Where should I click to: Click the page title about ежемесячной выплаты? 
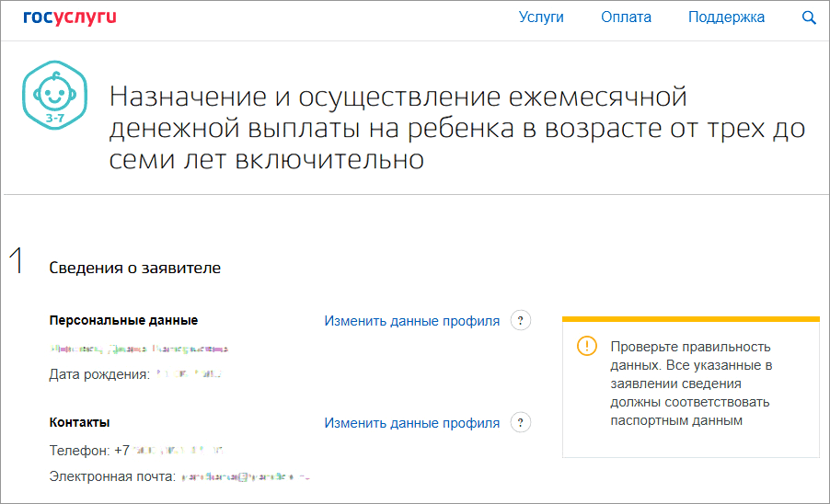(456, 128)
